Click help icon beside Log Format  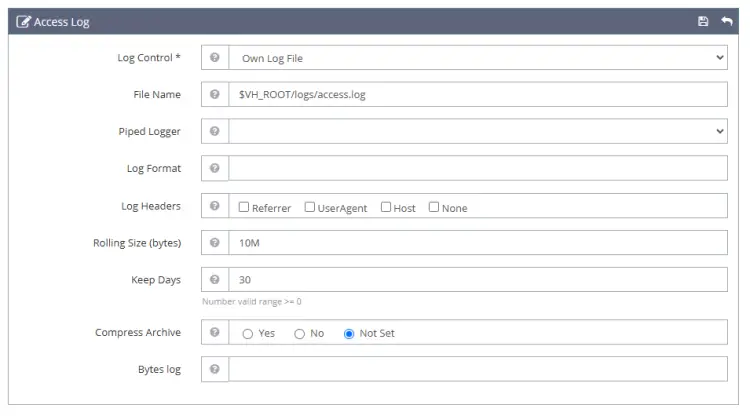coord(215,168)
